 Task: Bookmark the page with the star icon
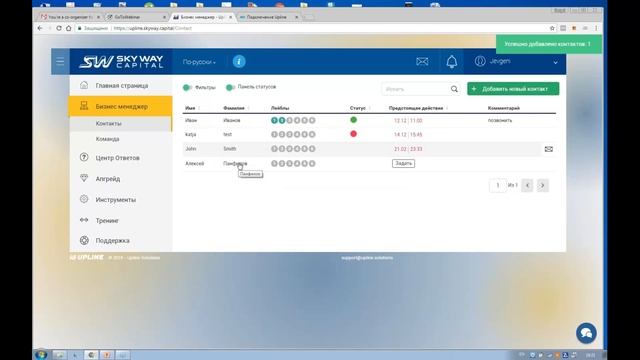552,28
